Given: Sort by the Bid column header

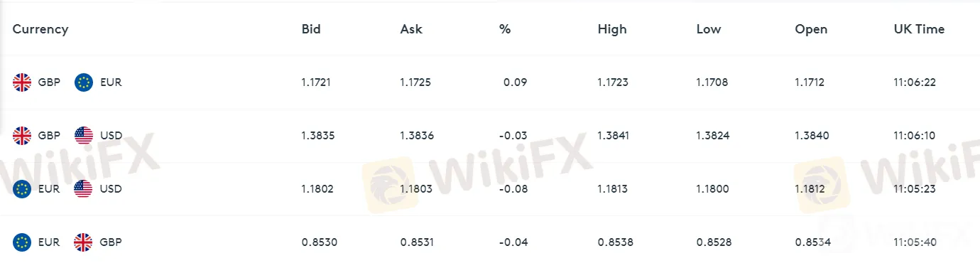Looking at the screenshot, I should pyautogui.click(x=311, y=29).
